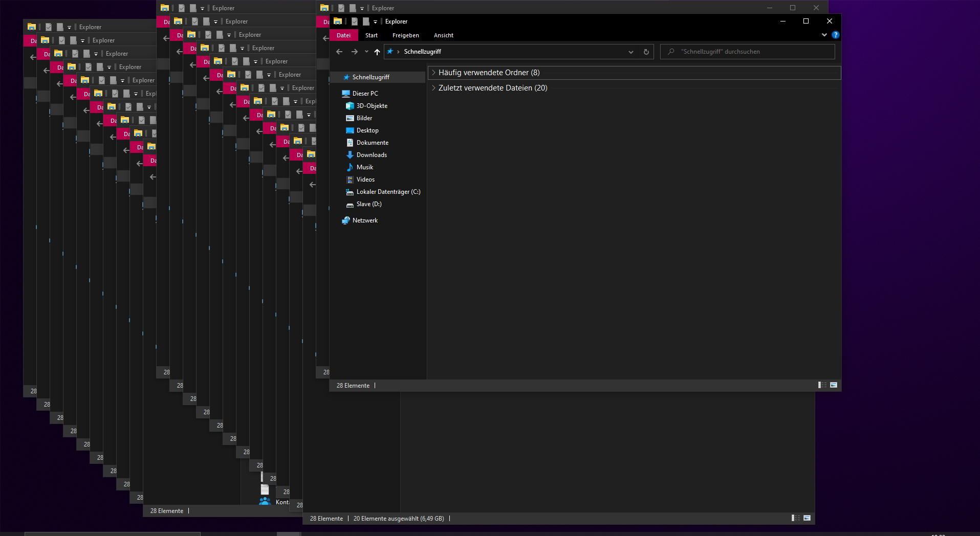The height and width of the screenshot is (536, 980).
Task: Open Videos in the navigation pane
Action: click(365, 180)
